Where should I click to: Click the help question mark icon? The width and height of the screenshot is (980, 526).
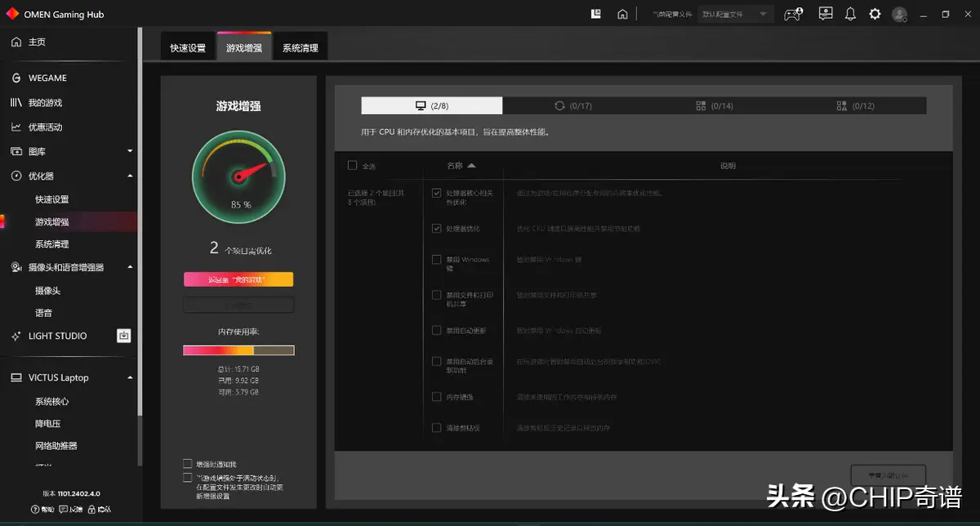point(36,510)
